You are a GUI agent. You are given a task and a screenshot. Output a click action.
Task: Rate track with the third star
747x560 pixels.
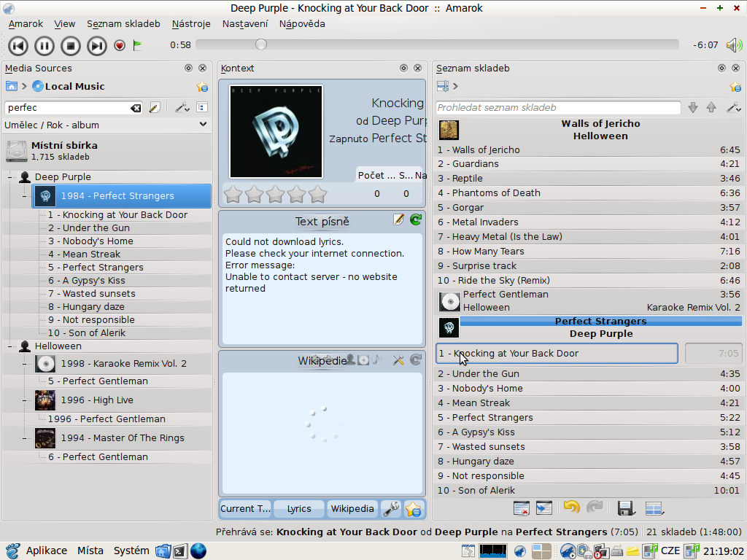275,194
